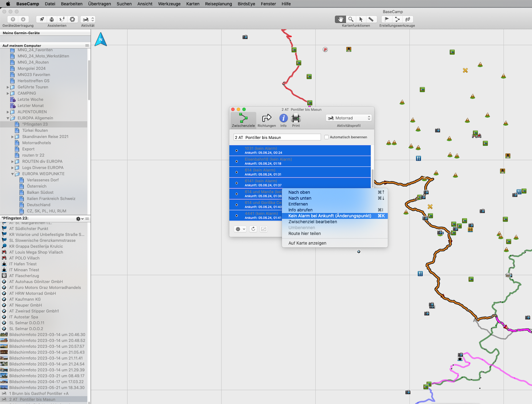Open the gear actions dropdown in route dialog

tap(240, 229)
